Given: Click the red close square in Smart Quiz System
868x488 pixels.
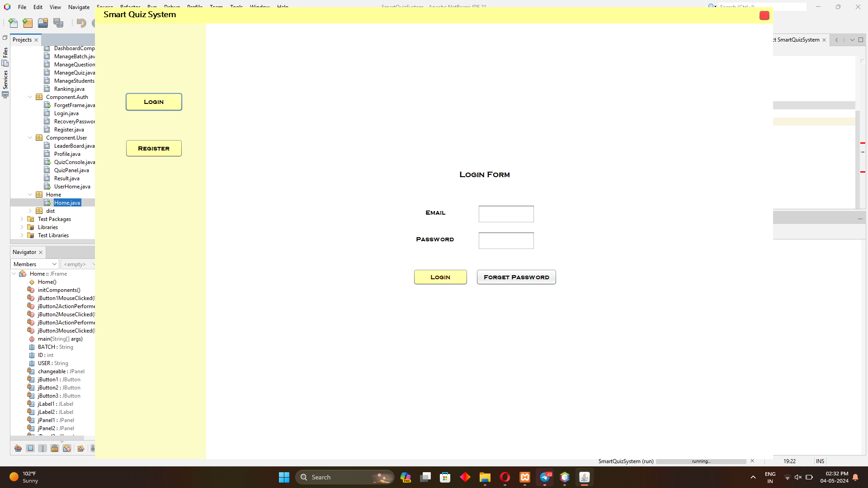Looking at the screenshot, I should click(764, 15).
